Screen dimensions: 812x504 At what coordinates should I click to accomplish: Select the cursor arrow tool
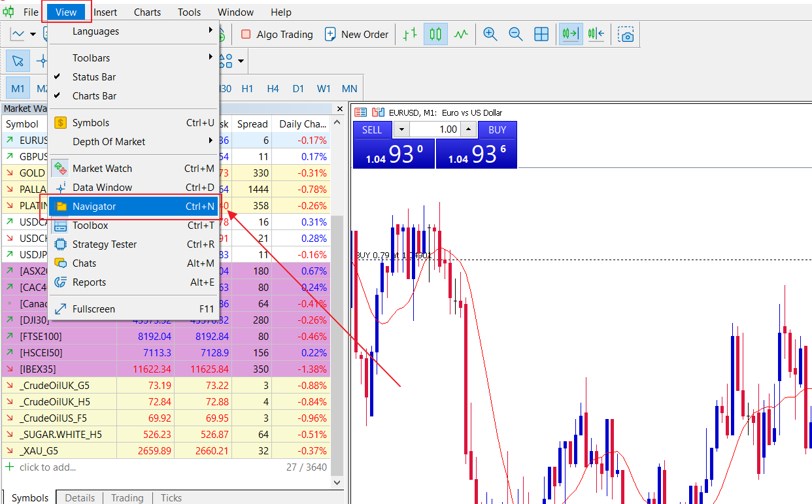pyautogui.click(x=18, y=61)
